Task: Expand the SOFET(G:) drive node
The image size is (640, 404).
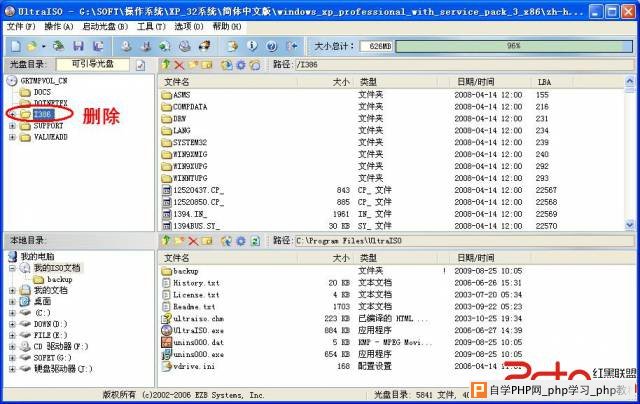Action: [x=12, y=358]
